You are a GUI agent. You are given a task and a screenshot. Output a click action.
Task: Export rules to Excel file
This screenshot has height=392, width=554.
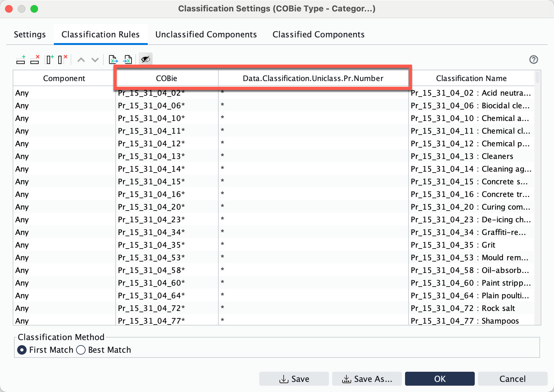pyautogui.click(x=113, y=60)
